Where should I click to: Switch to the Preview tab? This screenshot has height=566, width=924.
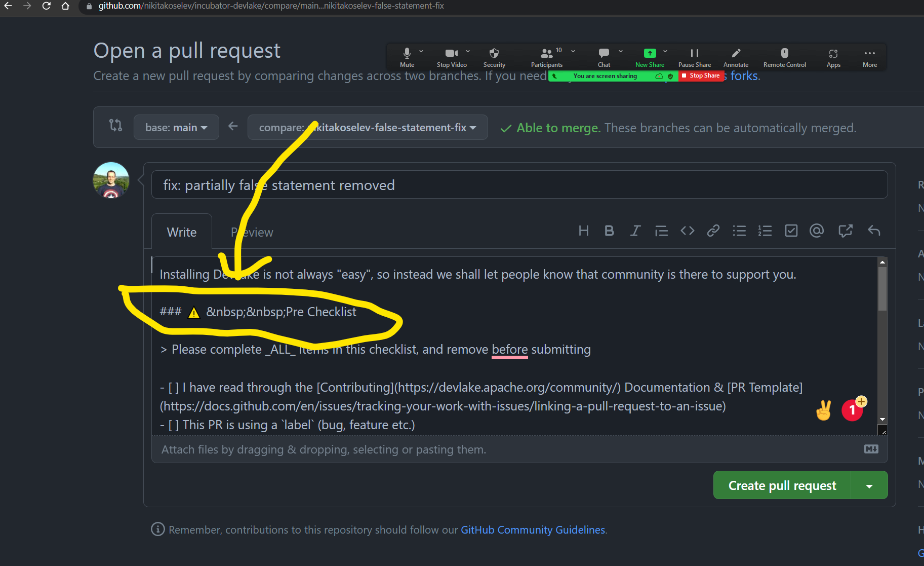click(x=252, y=232)
